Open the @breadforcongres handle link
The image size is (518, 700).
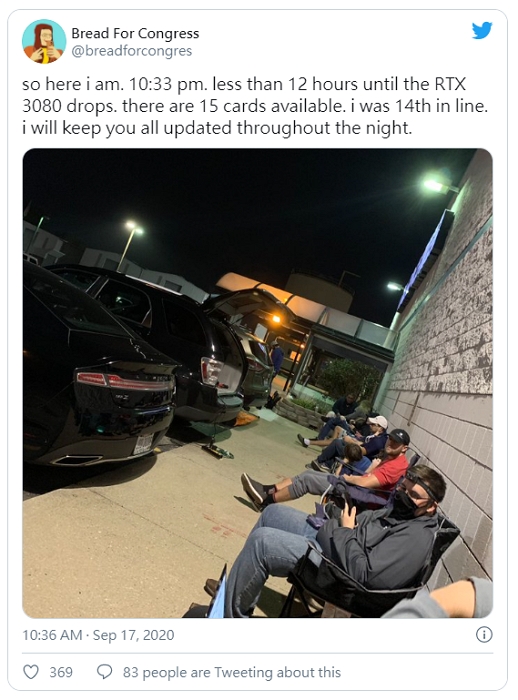pos(132,51)
